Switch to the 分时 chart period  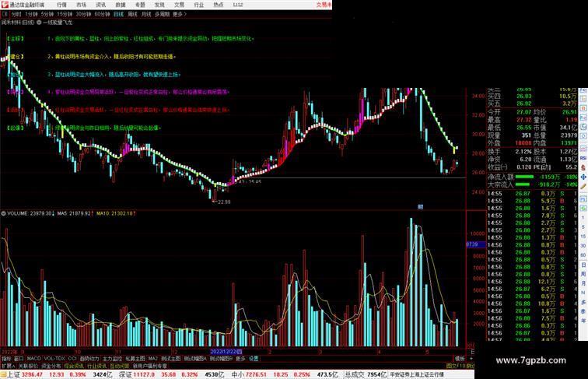[x=16, y=14]
